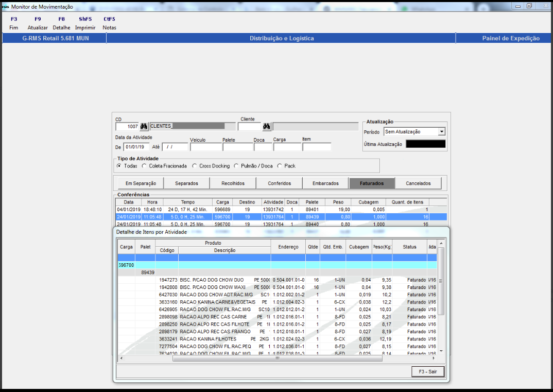553x392 pixels.
Task: Click detail list scroll-up arrow
Action: pos(441,243)
